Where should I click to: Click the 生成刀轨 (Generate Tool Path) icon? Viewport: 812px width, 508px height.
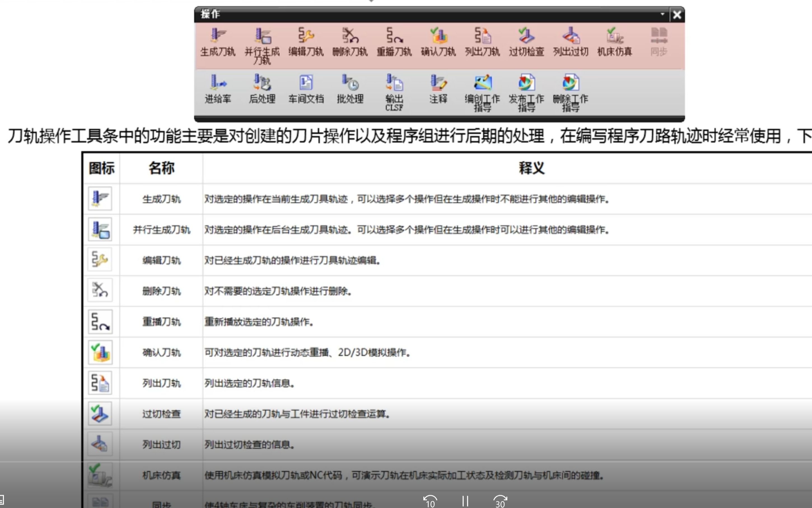(x=218, y=36)
